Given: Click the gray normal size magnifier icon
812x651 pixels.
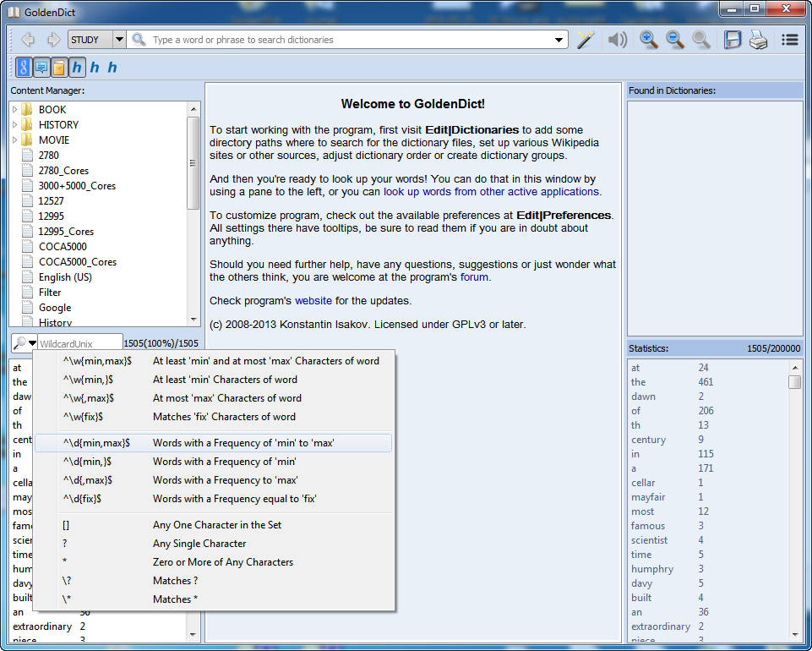Looking at the screenshot, I should click(x=701, y=40).
